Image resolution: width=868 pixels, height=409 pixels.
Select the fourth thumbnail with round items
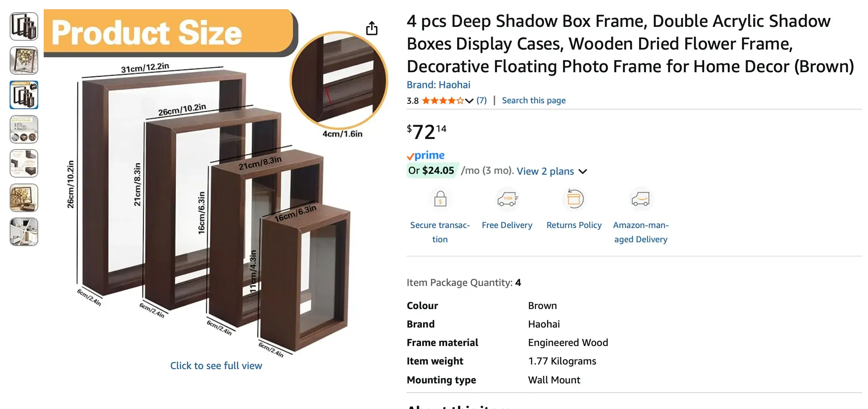(24, 129)
